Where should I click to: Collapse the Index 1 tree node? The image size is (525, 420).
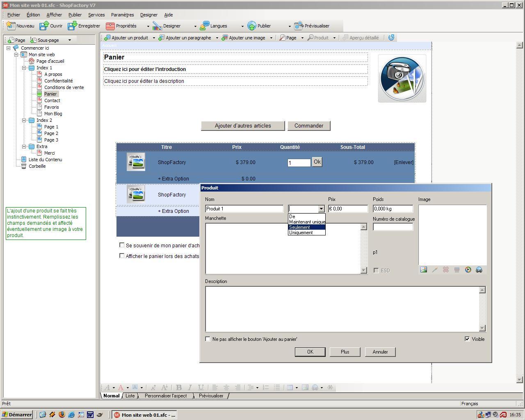(24, 68)
